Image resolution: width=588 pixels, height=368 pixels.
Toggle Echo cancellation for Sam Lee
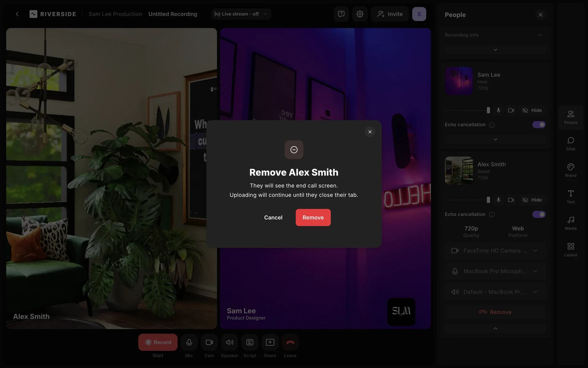(x=539, y=125)
